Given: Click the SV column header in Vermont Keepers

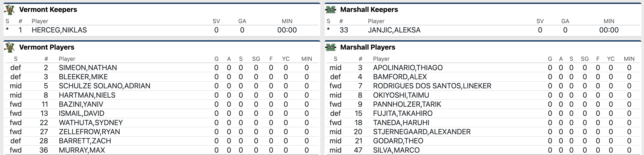Looking at the screenshot, I should tap(216, 21).
